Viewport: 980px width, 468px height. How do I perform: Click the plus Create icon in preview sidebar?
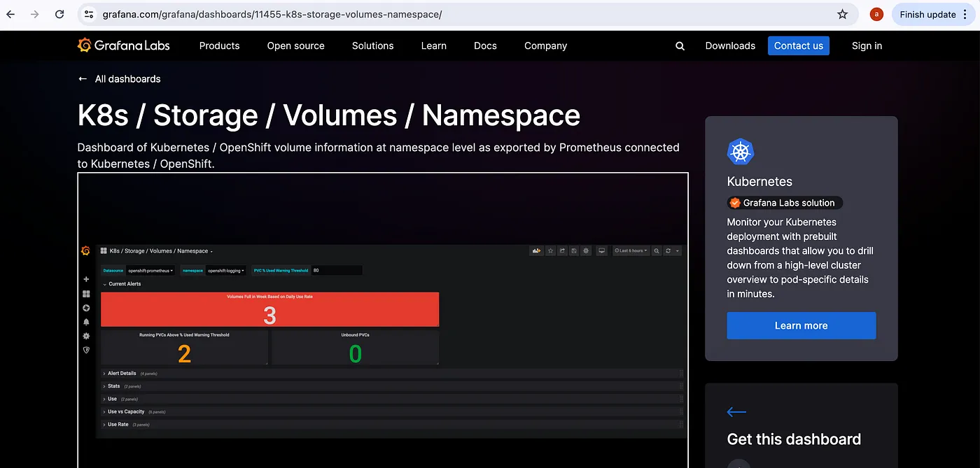(x=86, y=279)
